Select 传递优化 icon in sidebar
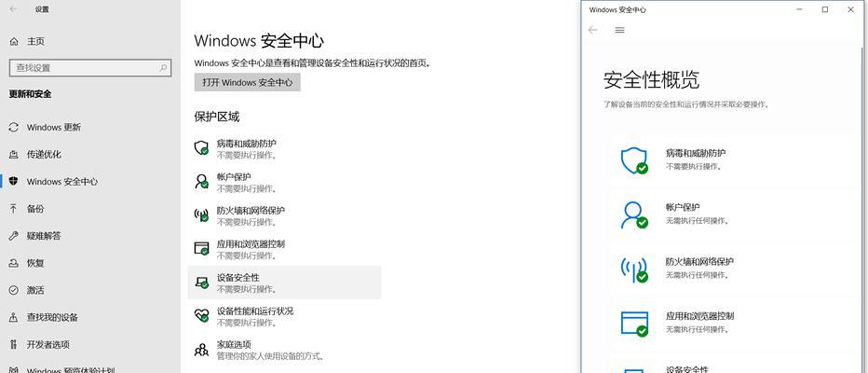868x373 pixels. pos(14,154)
